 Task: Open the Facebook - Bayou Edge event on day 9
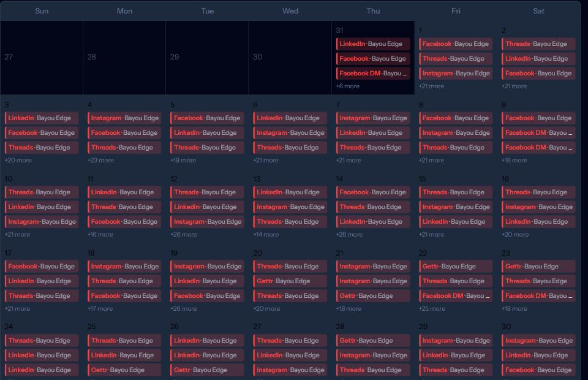click(538, 118)
